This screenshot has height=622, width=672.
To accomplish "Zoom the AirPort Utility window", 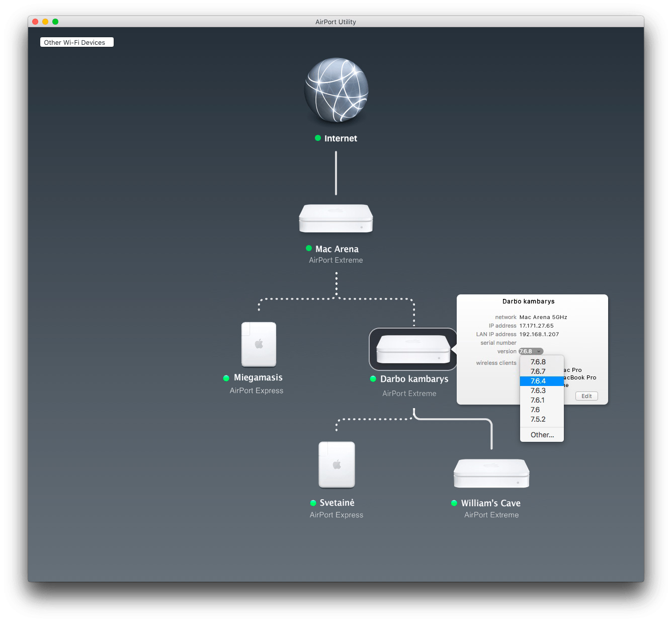I will [55, 22].
